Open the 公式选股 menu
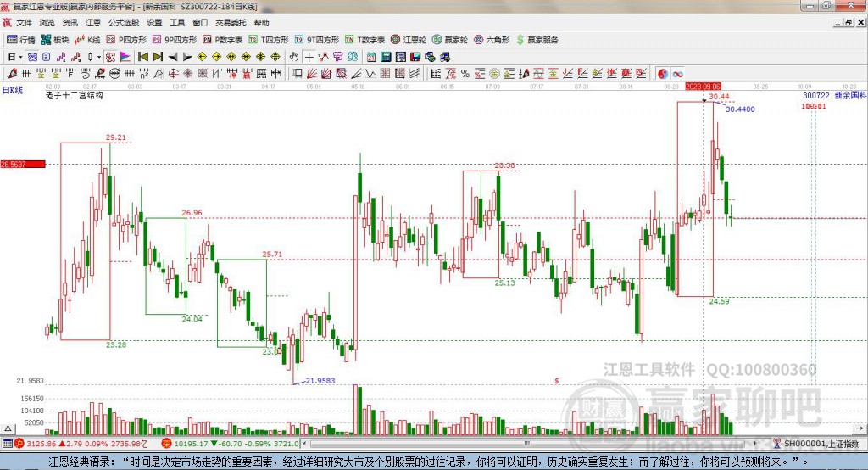This screenshot has width=868, height=470. (x=124, y=23)
